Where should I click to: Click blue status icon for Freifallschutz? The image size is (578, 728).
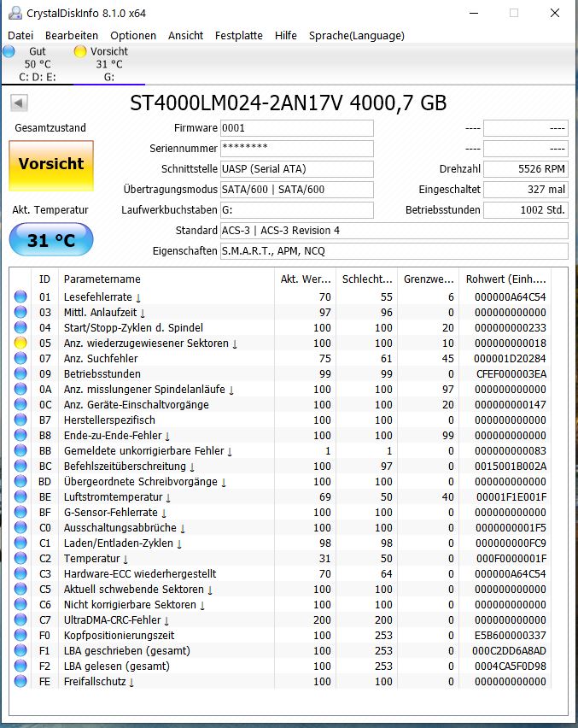click(x=20, y=681)
